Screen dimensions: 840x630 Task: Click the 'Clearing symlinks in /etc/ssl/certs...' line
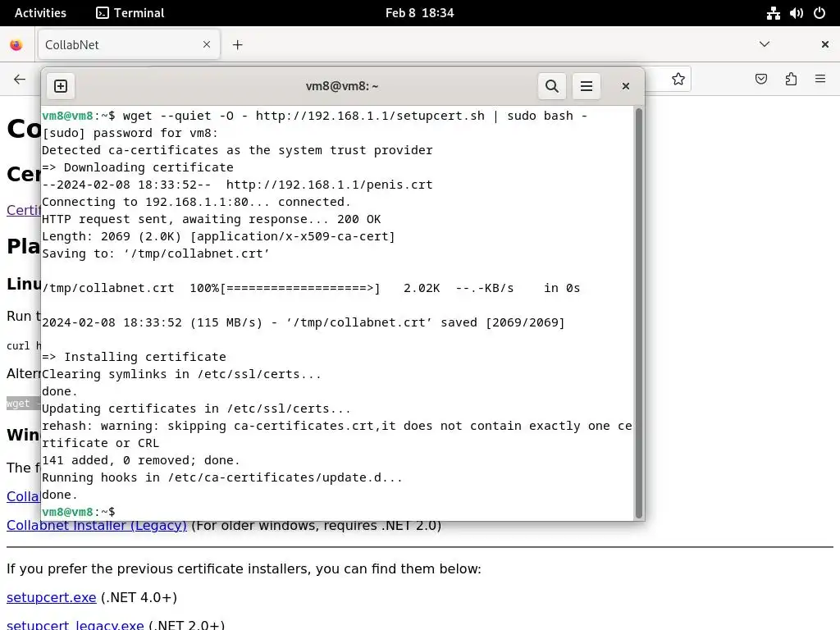pyautogui.click(x=181, y=374)
